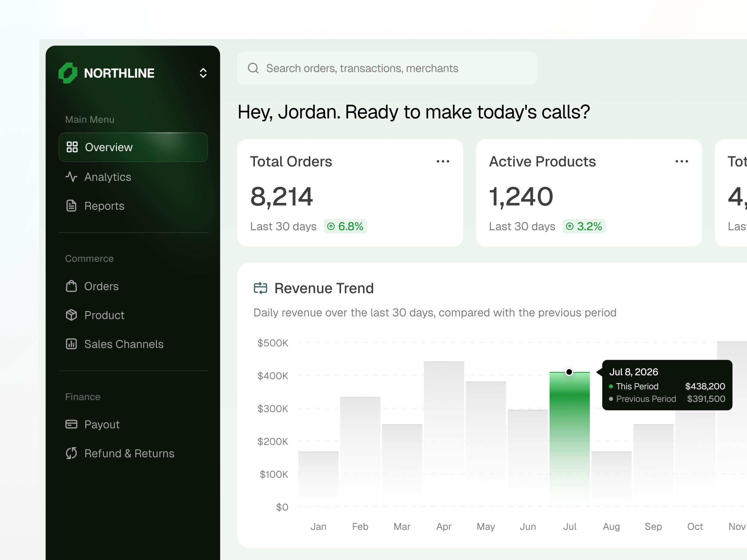Click the 3.2% growth badge
The height and width of the screenshot is (560, 747).
click(584, 226)
